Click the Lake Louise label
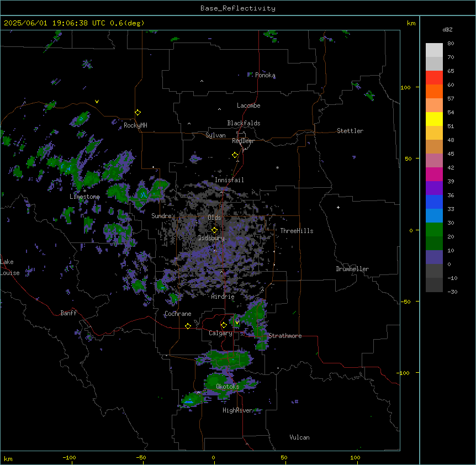 click(10, 267)
